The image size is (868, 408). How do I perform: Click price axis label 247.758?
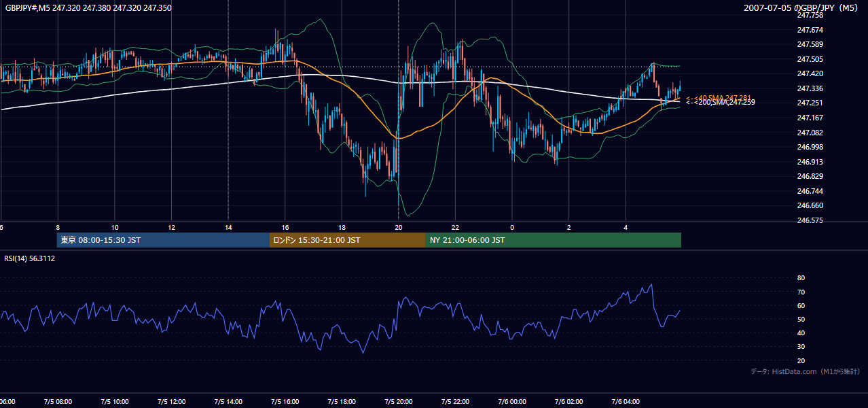(x=810, y=15)
